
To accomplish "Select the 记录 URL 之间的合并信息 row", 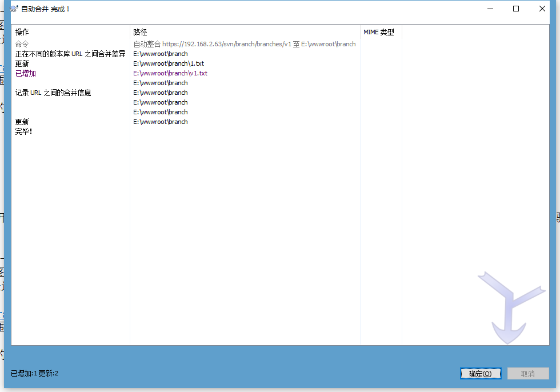I will point(53,93).
